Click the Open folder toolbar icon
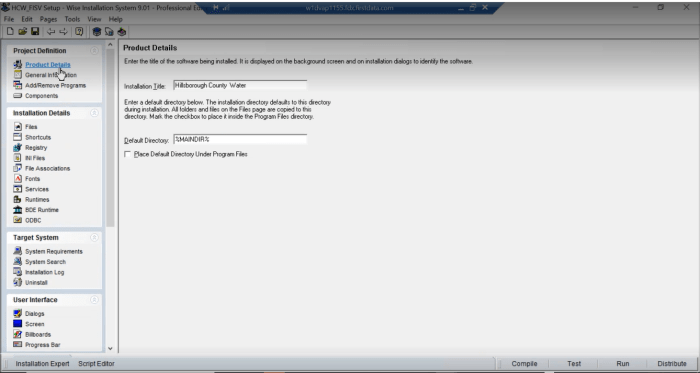 pos(22,31)
